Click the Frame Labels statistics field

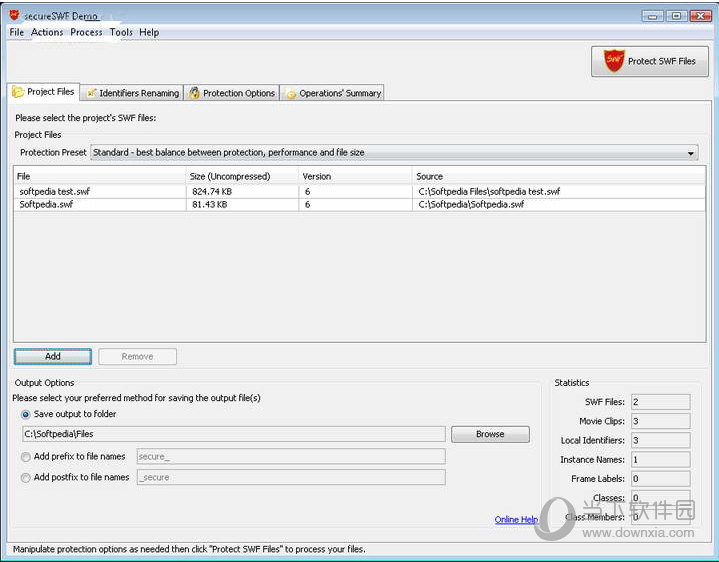[x=660, y=479]
